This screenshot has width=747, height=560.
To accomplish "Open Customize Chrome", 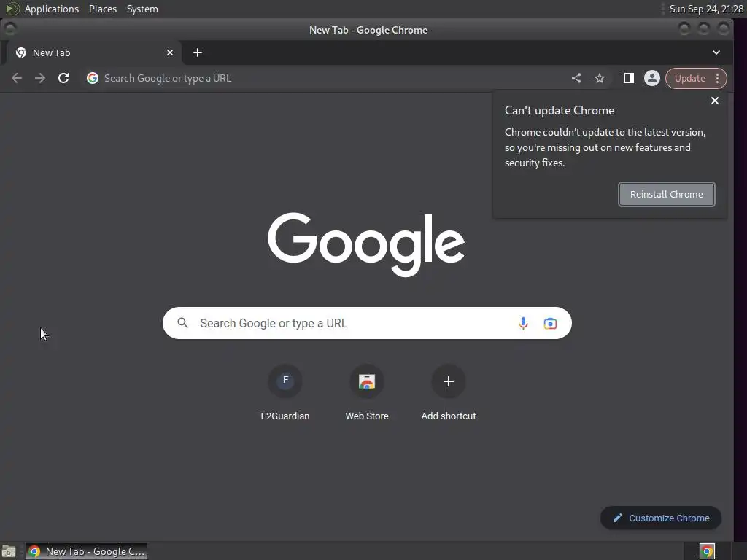I will 661,518.
